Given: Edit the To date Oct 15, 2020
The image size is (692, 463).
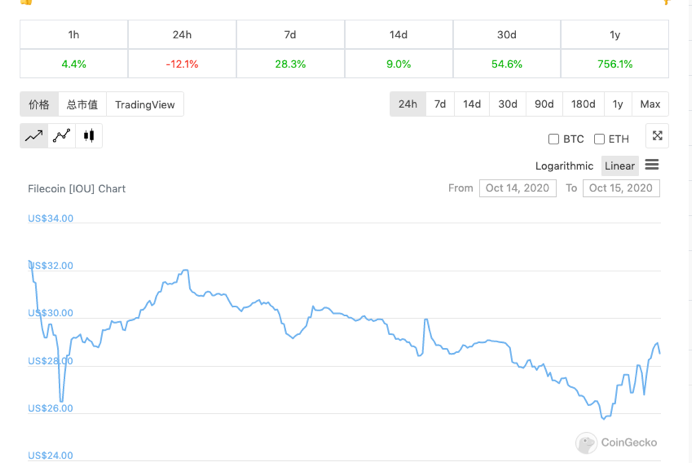Looking at the screenshot, I should pyautogui.click(x=621, y=188).
